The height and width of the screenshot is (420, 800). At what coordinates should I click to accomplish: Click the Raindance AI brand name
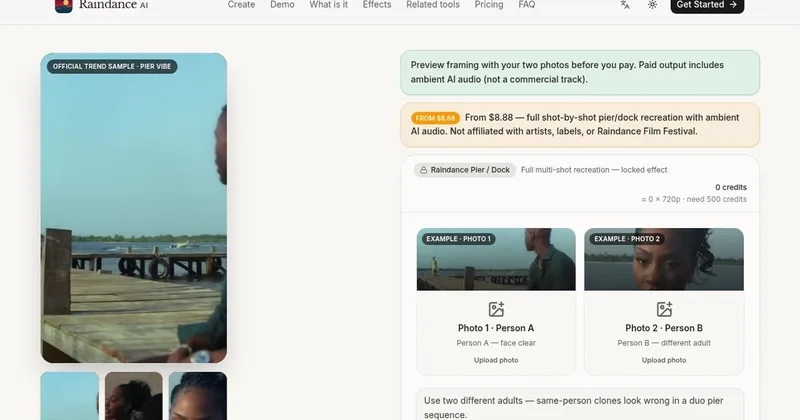point(113,5)
